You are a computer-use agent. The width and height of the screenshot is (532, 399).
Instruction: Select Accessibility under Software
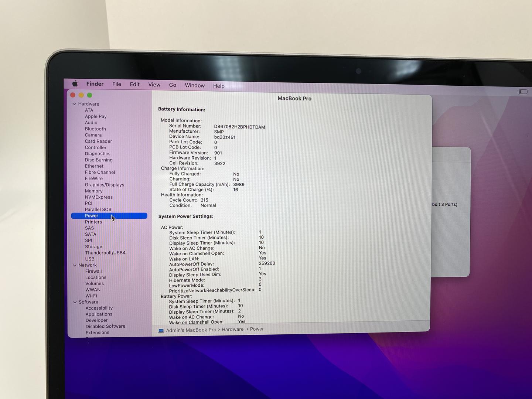click(x=99, y=308)
